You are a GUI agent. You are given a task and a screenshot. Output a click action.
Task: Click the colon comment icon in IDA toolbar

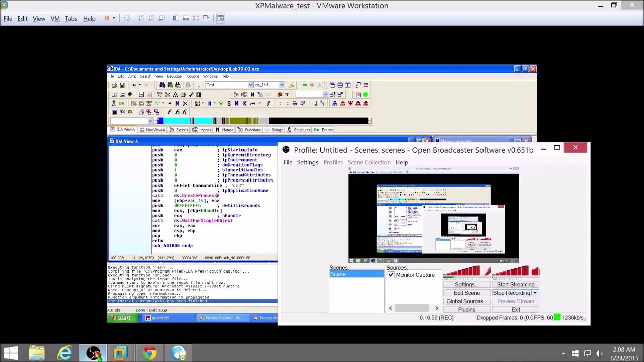click(280, 103)
